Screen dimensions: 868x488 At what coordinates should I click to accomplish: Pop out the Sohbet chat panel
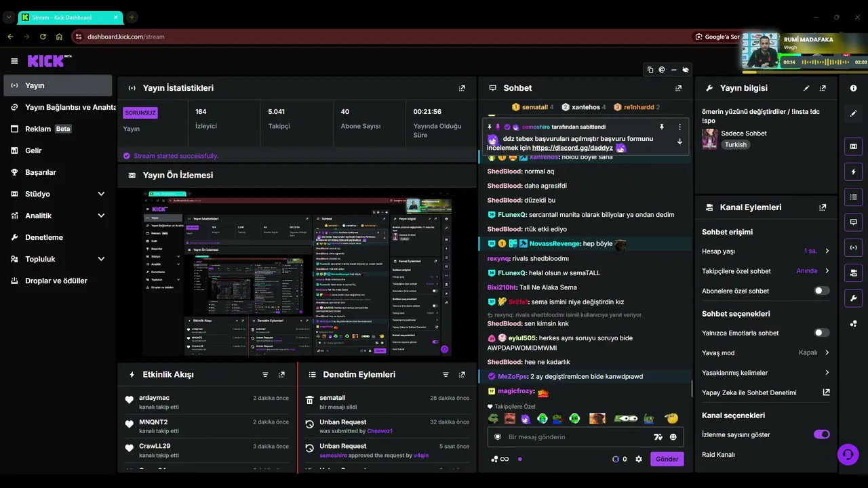[678, 88]
